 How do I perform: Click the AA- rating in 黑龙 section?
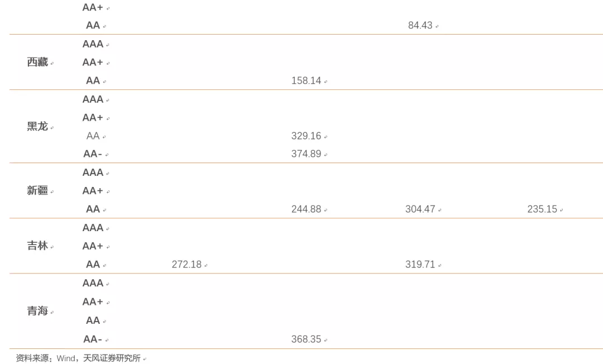tap(93, 154)
